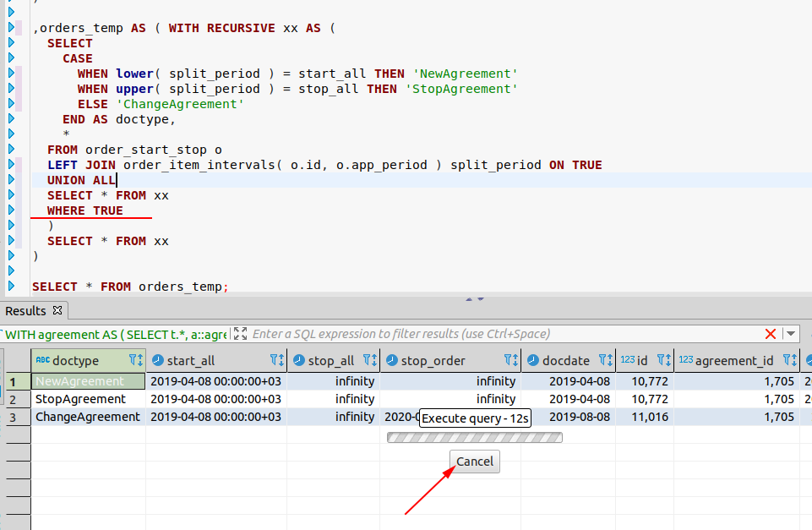
Task: Click the timestamp clock icon on stop_order column
Action: coord(391,360)
